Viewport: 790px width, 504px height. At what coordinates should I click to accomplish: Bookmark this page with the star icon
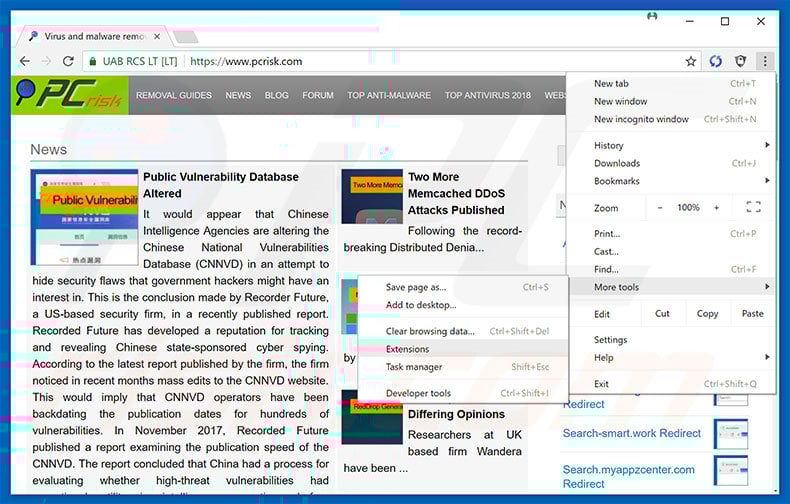(x=691, y=61)
